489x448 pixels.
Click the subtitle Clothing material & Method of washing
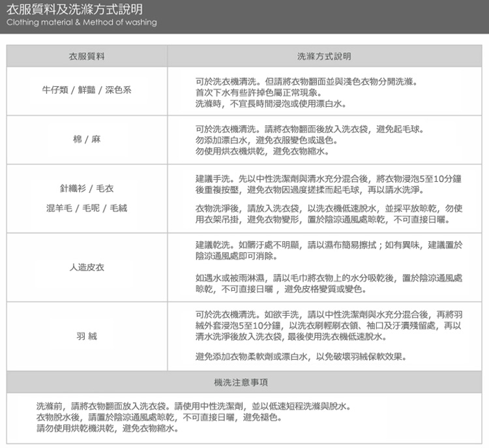(81, 22)
